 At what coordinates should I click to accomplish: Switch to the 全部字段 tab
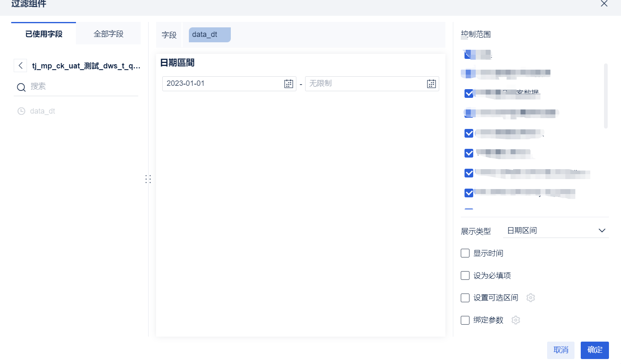pos(108,34)
